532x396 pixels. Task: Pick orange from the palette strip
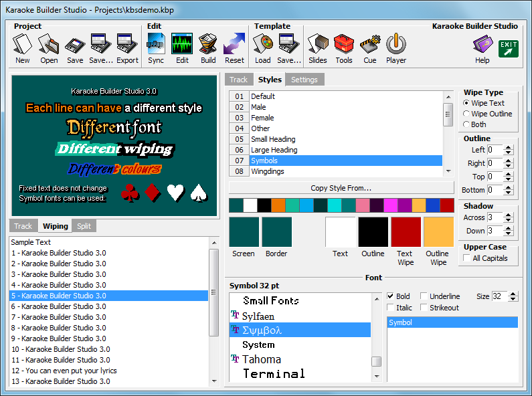coord(278,205)
